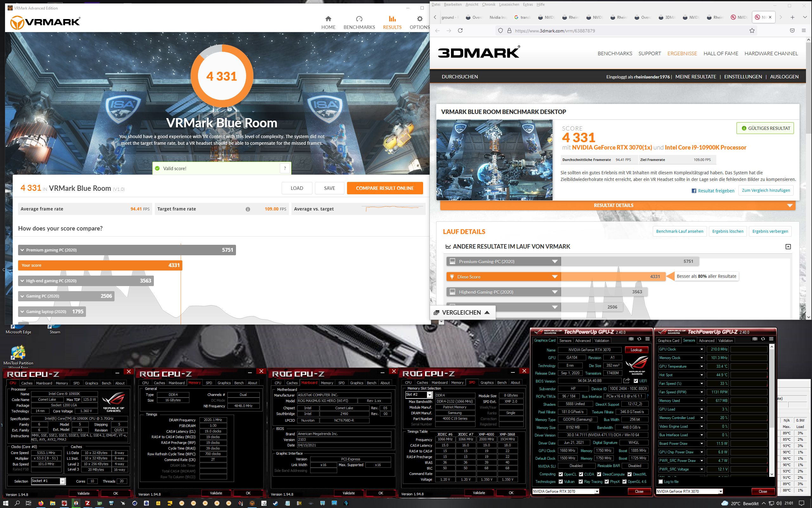Click Ergebnis löschen on 3DMark page
Image resolution: width=812 pixels, height=508 pixels.
click(728, 231)
